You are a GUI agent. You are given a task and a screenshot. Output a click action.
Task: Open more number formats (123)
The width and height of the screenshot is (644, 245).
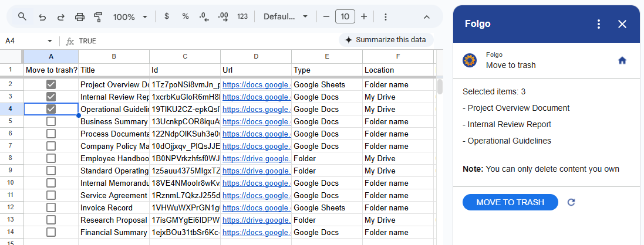[x=242, y=16]
